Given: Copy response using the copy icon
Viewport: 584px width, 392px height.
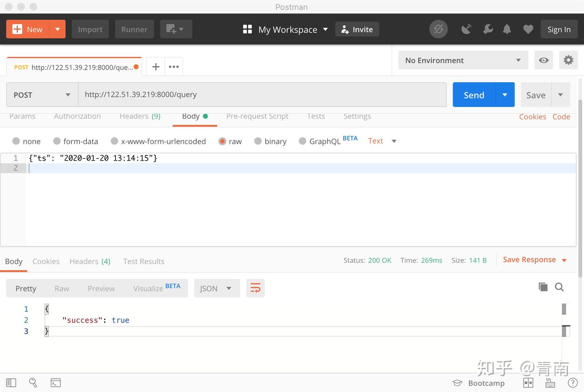Looking at the screenshot, I should pyautogui.click(x=543, y=287).
